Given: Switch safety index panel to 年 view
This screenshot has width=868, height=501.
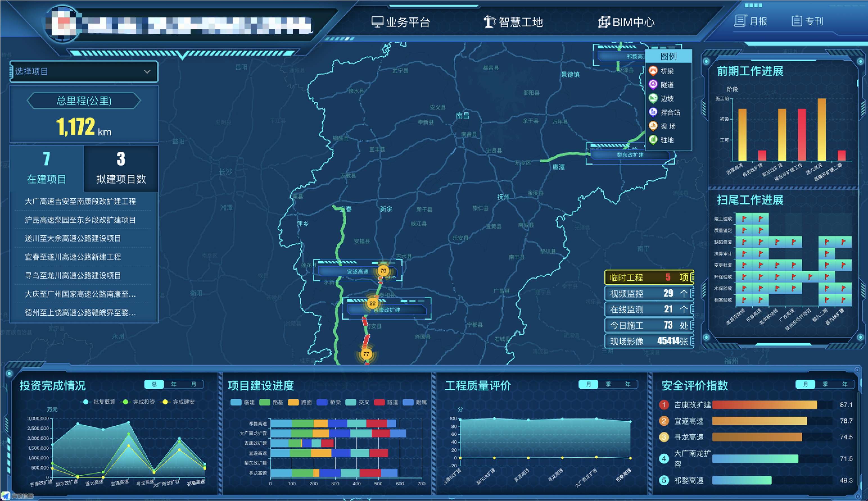Looking at the screenshot, I should 845,384.
